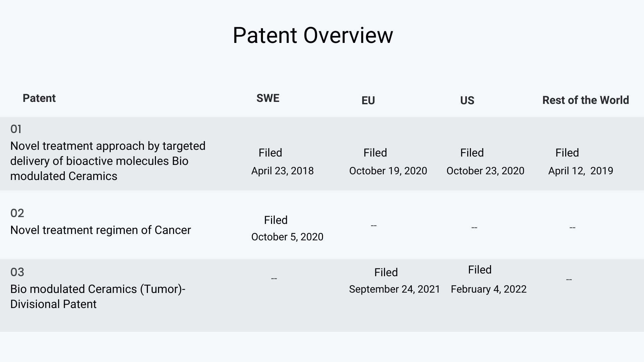The width and height of the screenshot is (644, 362).
Task: Click the US column header
Action: click(467, 100)
